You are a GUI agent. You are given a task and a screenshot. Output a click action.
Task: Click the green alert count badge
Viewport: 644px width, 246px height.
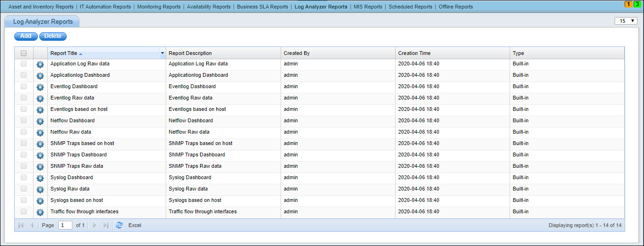click(637, 4)
